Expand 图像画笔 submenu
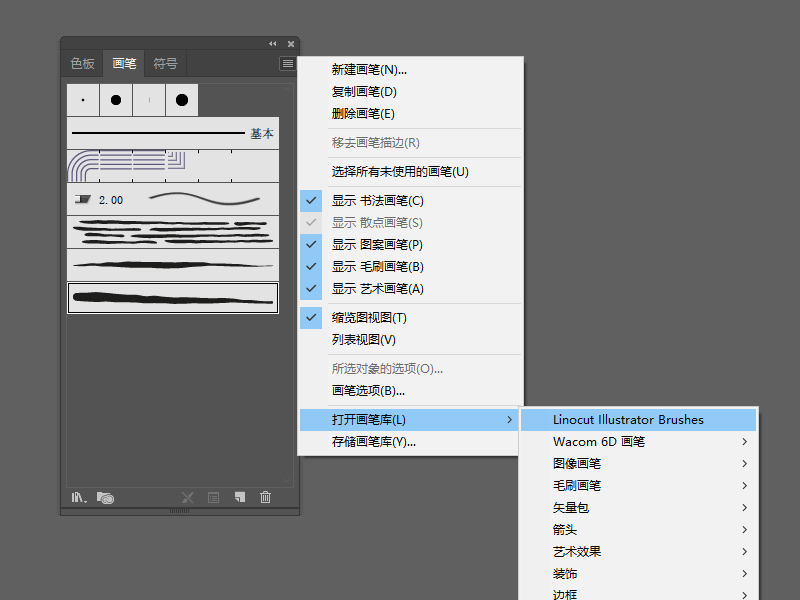This screenshot has height=600, width=800. (638, 464)
